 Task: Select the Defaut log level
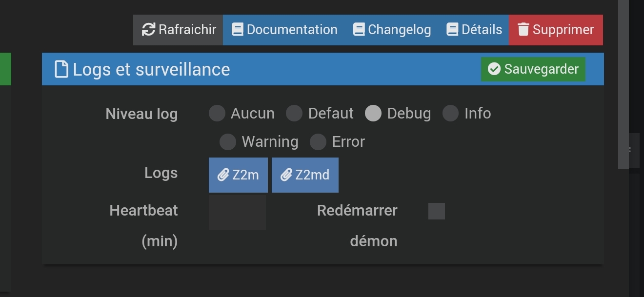click(x=294, y=113)
